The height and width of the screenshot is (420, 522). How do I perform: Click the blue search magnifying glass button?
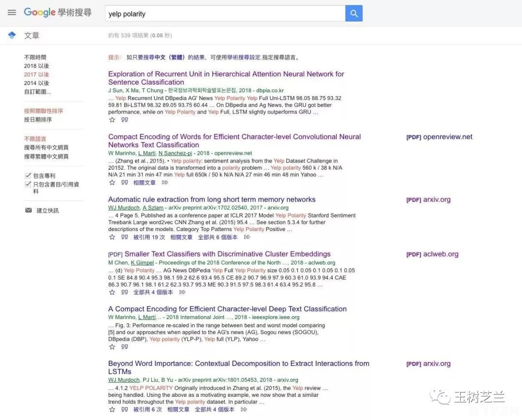pyautogui.click(x=353, y=13)
